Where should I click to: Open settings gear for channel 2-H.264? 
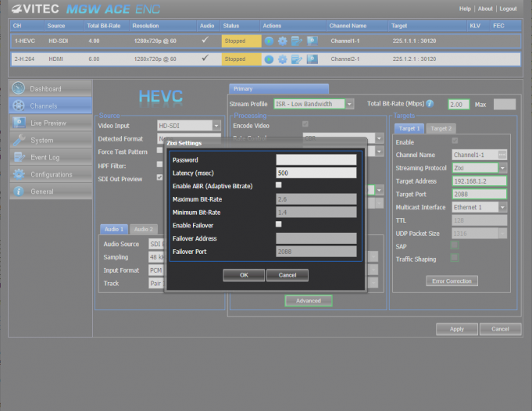(x=282, y=59)
